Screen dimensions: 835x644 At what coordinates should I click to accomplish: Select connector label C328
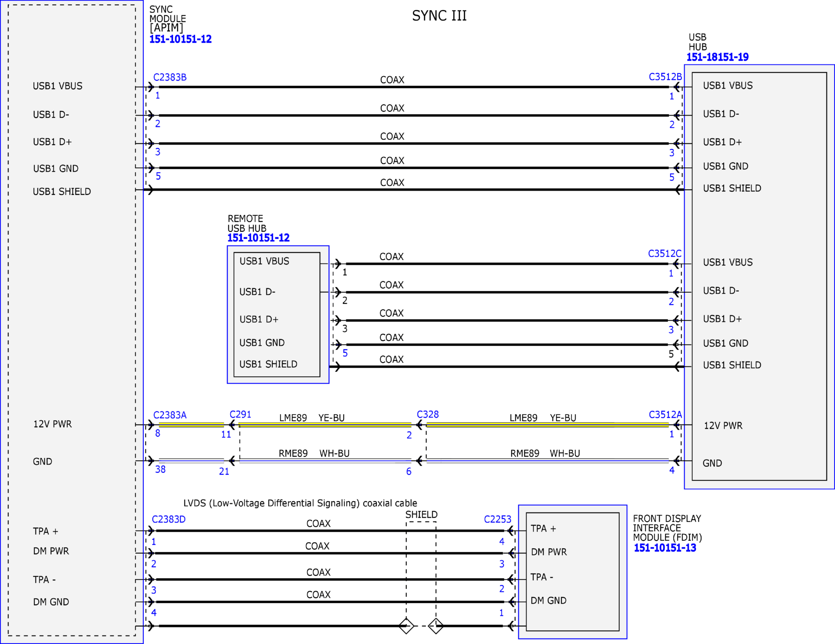428,414
